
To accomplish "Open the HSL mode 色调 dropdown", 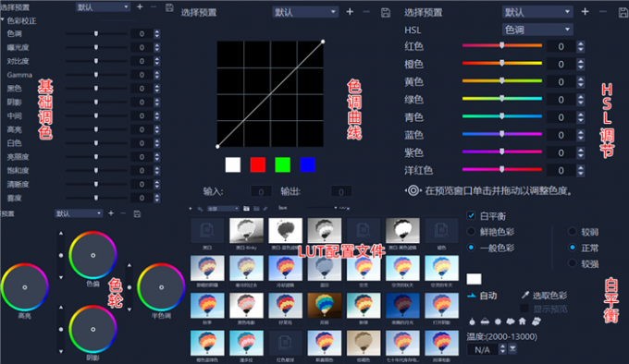I will (x=537, y=30).
